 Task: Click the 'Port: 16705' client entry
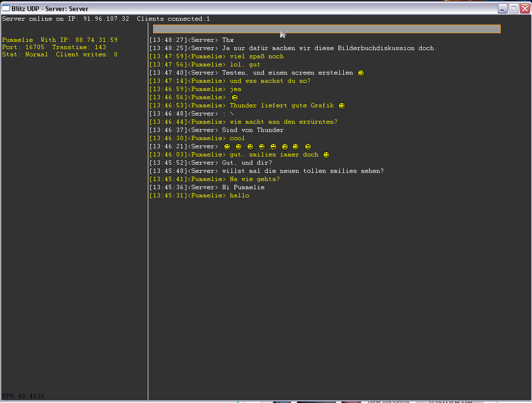[23, 47]
